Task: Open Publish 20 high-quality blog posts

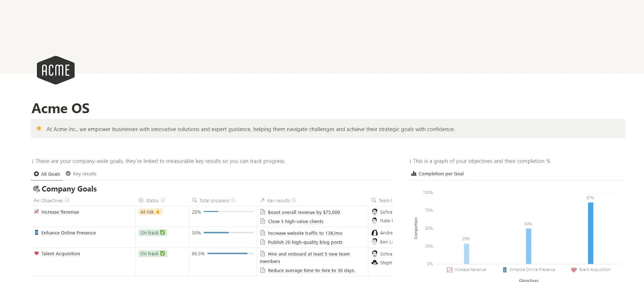Action: pyautogui.click(x=305, y=243)
